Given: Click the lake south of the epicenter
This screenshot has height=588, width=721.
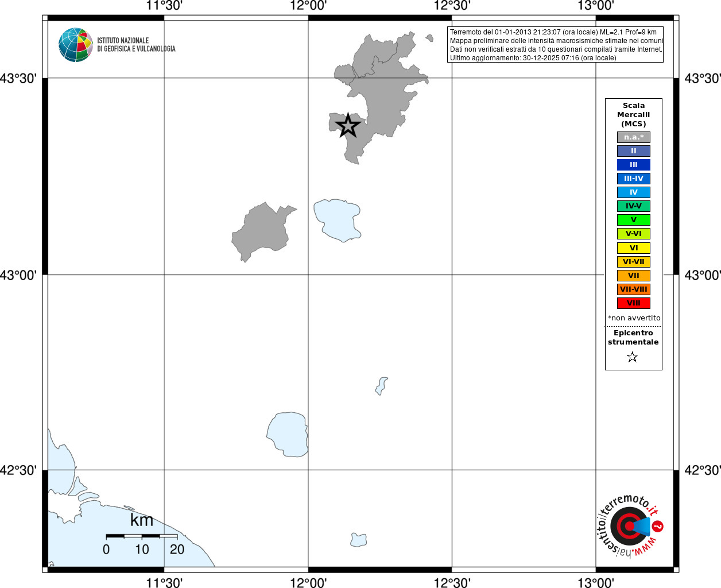Looking at the screenshot, I should tap(338, 220).
